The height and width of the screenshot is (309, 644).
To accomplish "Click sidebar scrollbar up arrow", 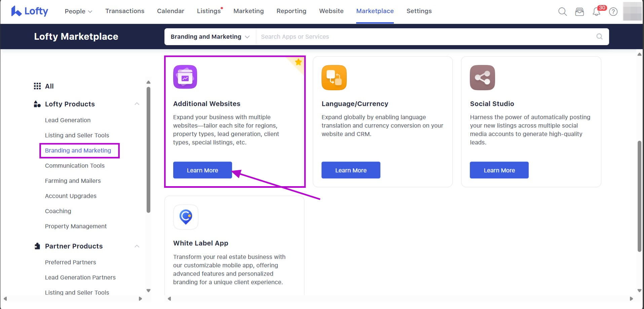I will tap(148, 82).
